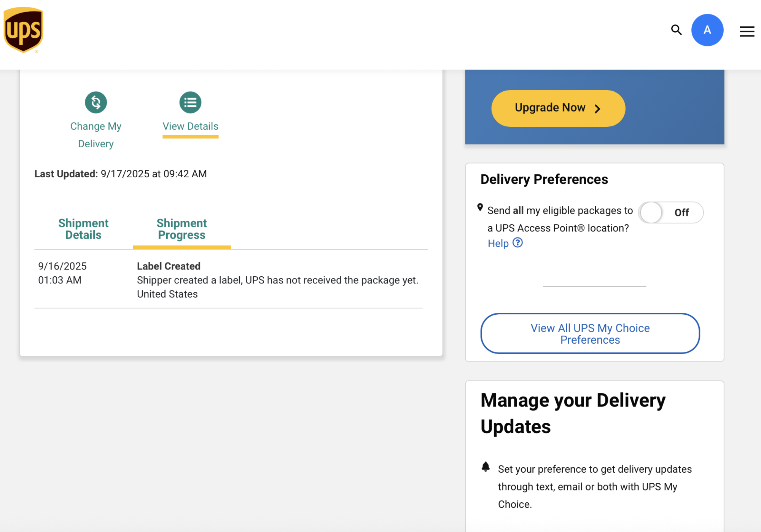Open the blue account avatar A
The height and width of the screenshot is (532, 761).
707,30
